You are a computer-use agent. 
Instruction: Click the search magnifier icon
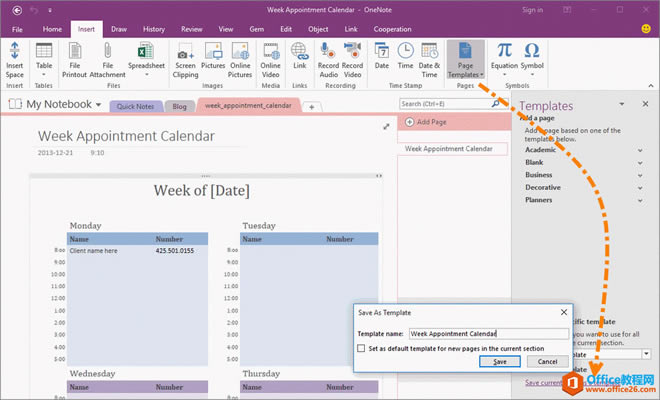coord(495,104)
